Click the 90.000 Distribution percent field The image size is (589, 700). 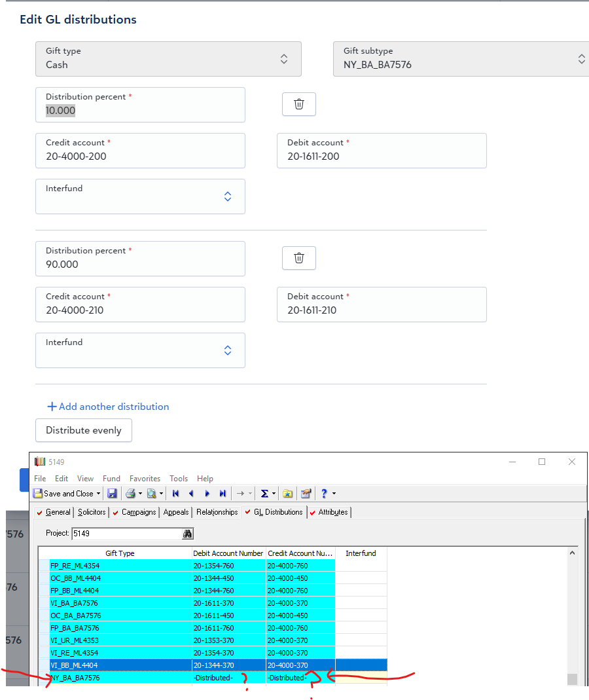(x=140, y=259)
